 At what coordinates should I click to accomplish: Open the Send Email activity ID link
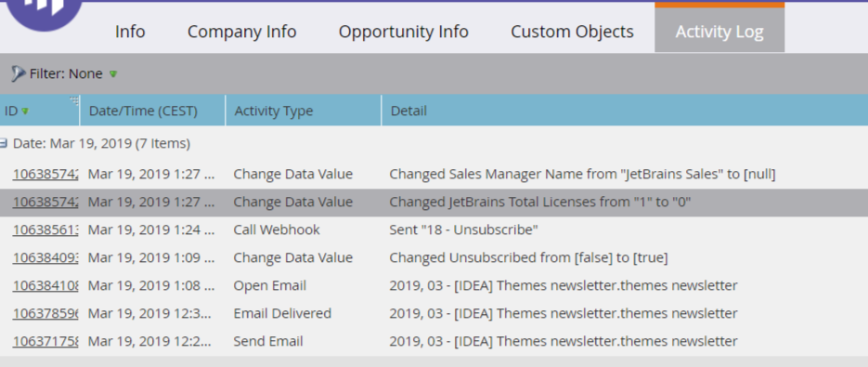click(x=45, y=341)
